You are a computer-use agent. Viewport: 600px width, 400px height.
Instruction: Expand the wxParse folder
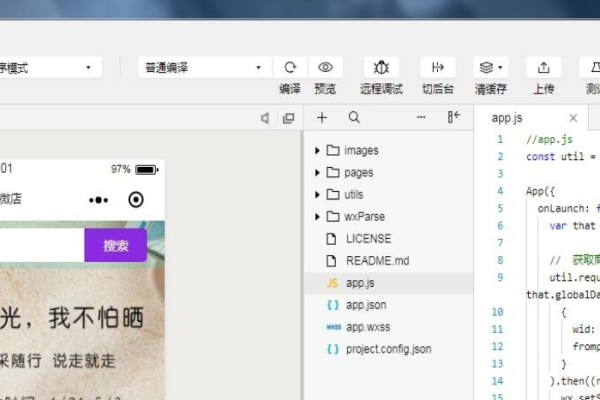point(388,217)
